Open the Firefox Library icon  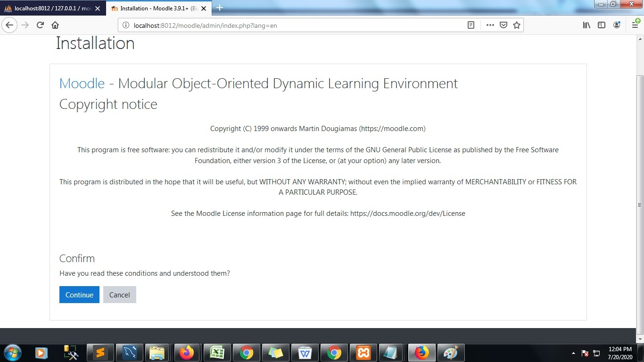coord(586,25)
